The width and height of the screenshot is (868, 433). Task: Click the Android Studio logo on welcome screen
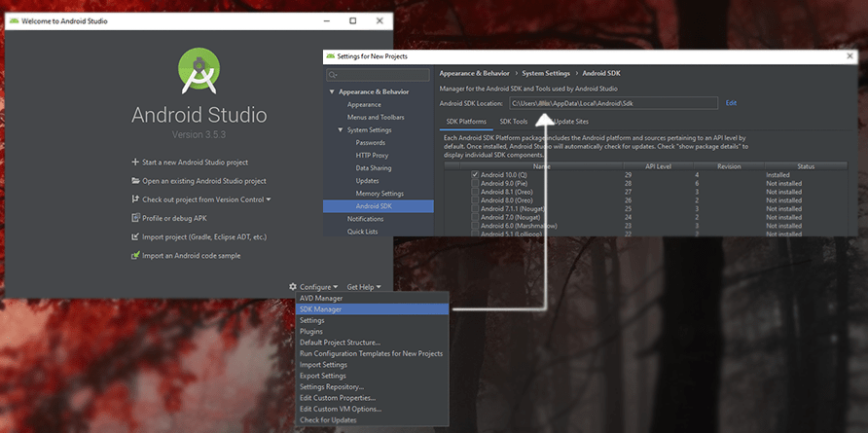click(x=199, y=71)
